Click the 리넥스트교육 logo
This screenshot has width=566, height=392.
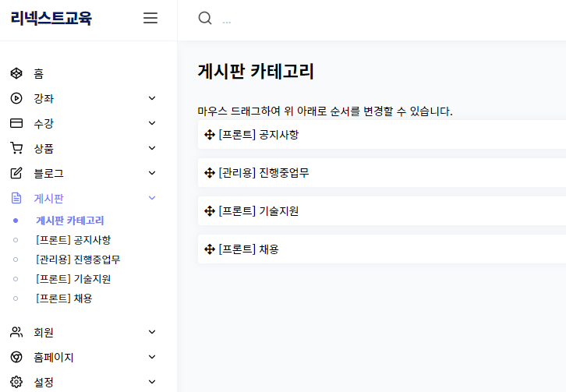(x=51, y=18)
